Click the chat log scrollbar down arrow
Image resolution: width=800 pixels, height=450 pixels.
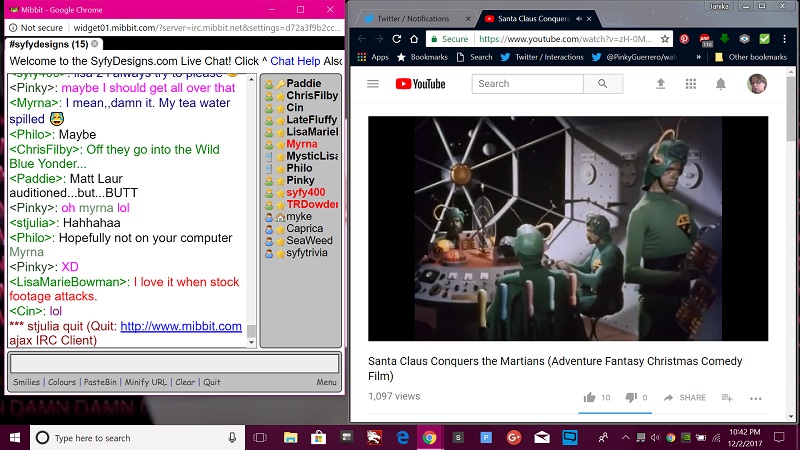coord(251,343)
